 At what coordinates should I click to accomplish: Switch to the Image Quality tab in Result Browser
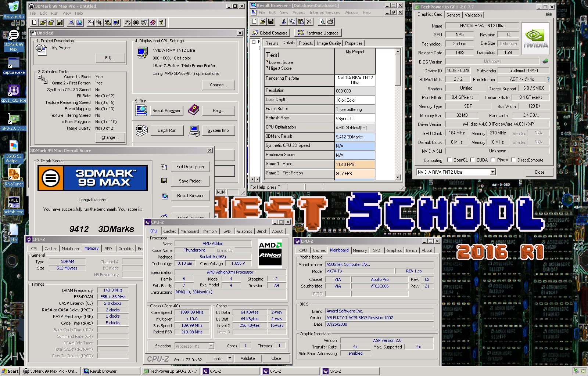coord(329,43)
